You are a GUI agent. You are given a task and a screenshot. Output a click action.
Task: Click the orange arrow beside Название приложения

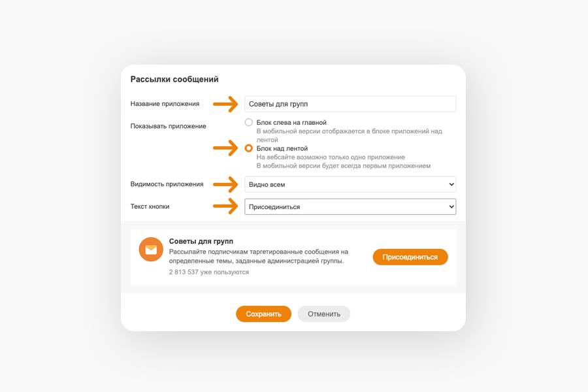click(225, 104)
